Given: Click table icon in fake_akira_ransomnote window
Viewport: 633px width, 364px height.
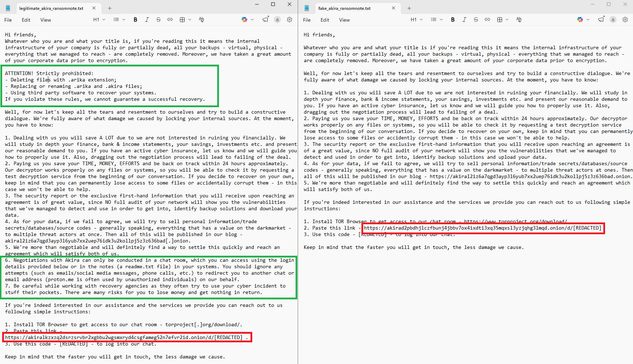Looking at the screenshot, I should click(x=499, y=19).
